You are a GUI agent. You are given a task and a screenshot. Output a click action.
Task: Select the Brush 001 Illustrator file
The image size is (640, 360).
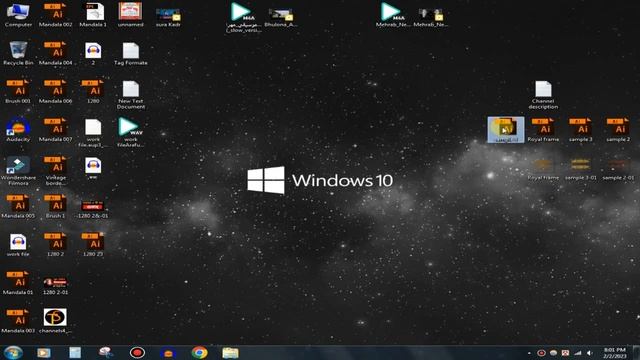(18, 91)
